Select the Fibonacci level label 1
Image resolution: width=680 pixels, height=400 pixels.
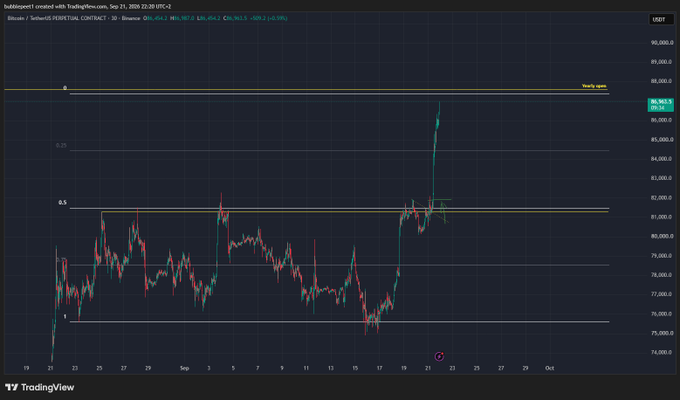point(65,317)
